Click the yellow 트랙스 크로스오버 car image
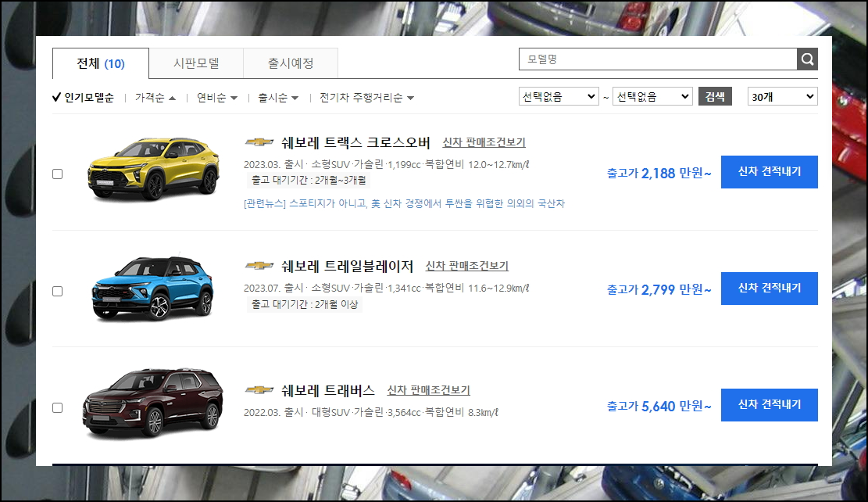 coord(153,168)
